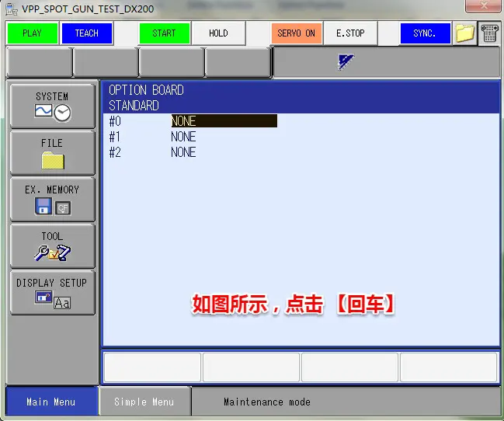Open the FILE folder menu
The image size is (504, 421).
coord(52,152)
